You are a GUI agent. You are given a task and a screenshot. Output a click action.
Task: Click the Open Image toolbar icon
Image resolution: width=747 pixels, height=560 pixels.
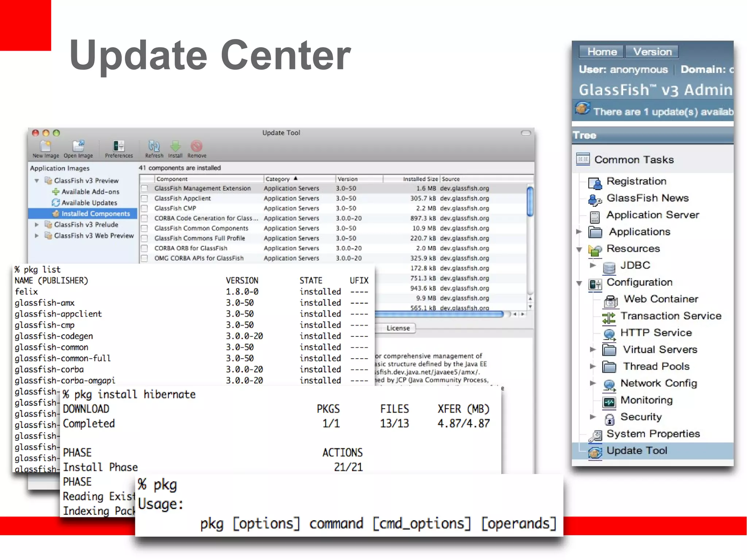pos(78,146)
